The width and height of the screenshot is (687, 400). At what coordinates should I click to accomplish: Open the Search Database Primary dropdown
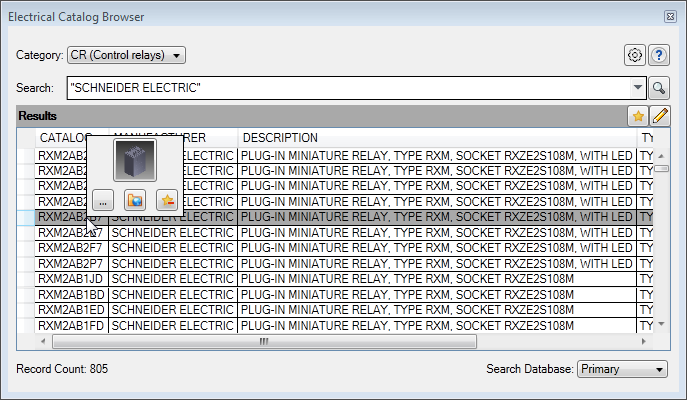pos(622,369)
